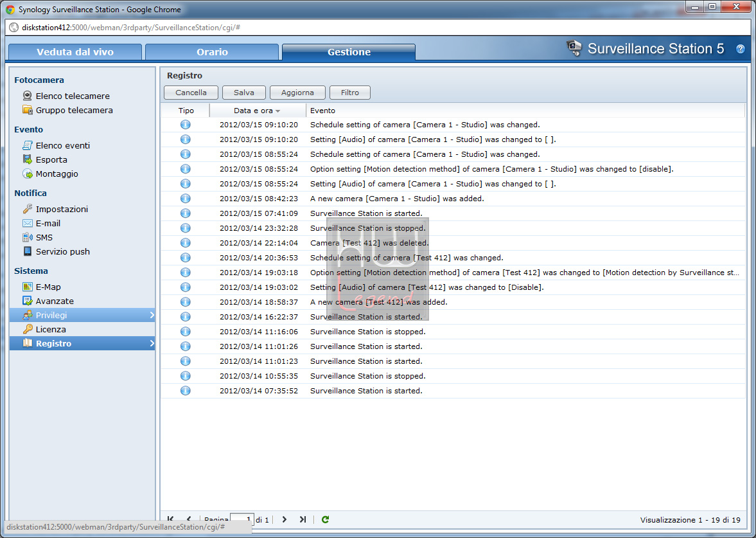Open E-mail notification settings
This screenshot has width=756, height=538.
48,224
